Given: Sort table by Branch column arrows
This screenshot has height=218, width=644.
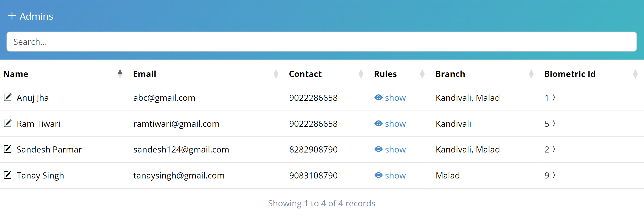Looking at the screenshot, I should (531, 74).
